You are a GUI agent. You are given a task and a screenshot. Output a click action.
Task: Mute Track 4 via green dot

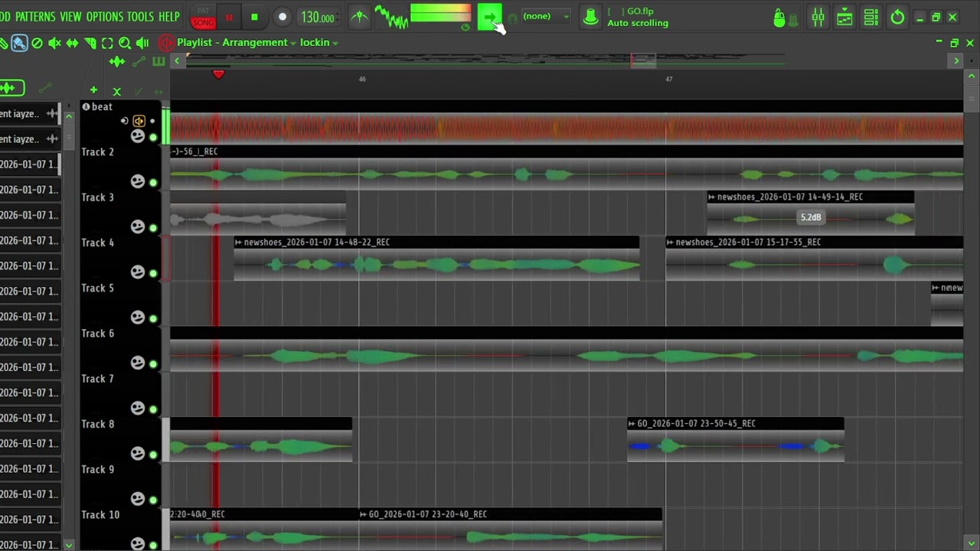tap(153, 273)
